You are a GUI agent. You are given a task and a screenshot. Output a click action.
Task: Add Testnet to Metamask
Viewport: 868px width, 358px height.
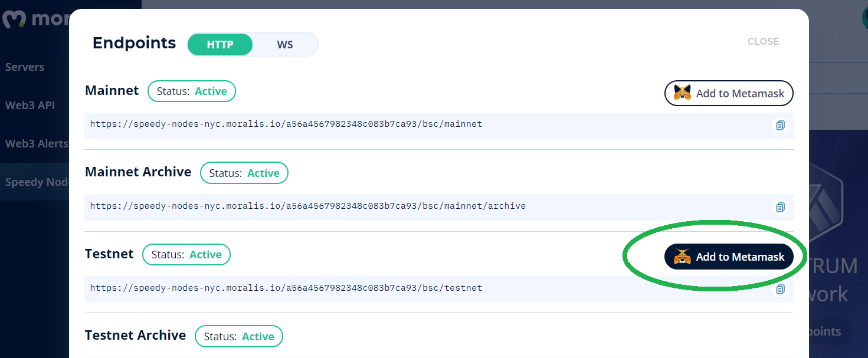coord(729,257)
